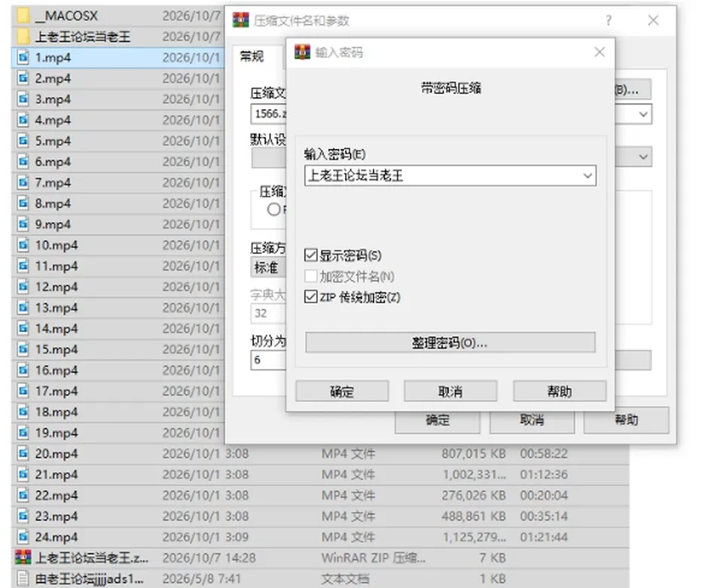The height and width of the screenshot is (588, 723).
Task: Click the 1.mp4 video file icon
Action: pos(23,57)
